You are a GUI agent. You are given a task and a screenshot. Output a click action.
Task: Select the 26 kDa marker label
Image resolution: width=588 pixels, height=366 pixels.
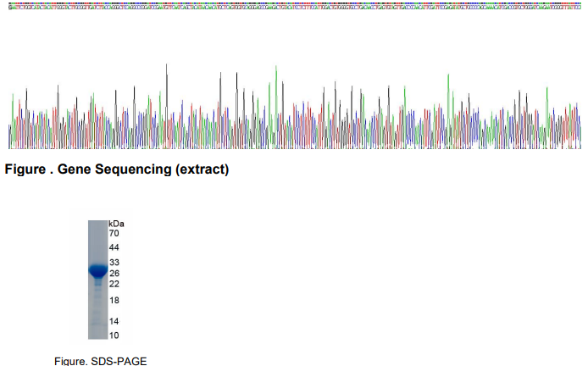click(x=114, y=274)
